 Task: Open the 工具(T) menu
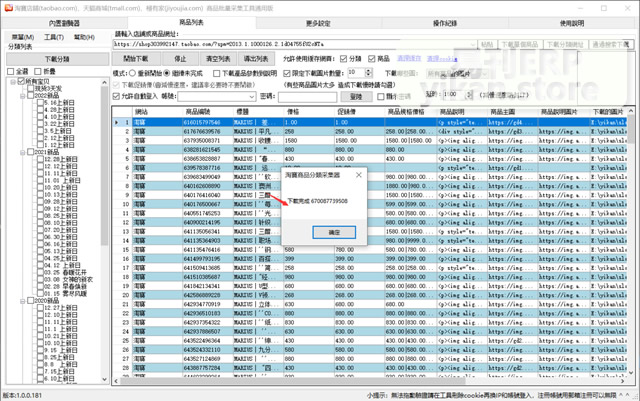click(54, 36)
